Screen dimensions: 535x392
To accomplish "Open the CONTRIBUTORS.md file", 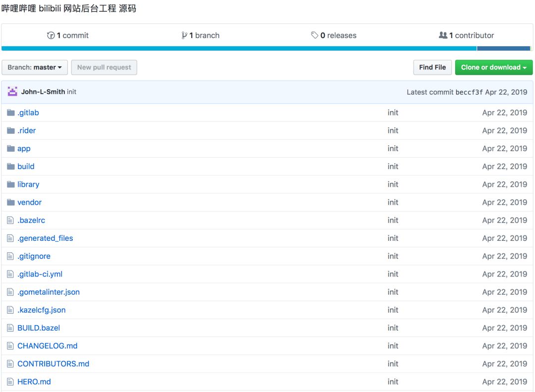I will pyautogui.click(x=53, y=364).
